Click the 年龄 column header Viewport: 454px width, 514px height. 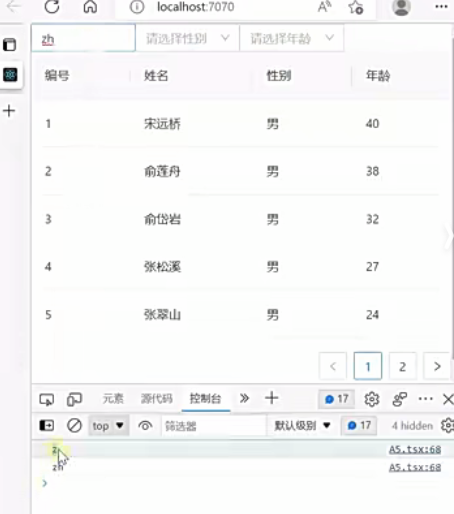378,76
